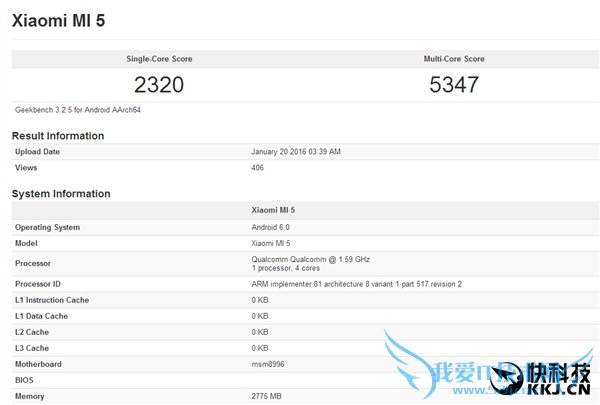This screenshot has height=405, width=600.
Task: Select the Single-Core Score header
Action: (159, 59)
